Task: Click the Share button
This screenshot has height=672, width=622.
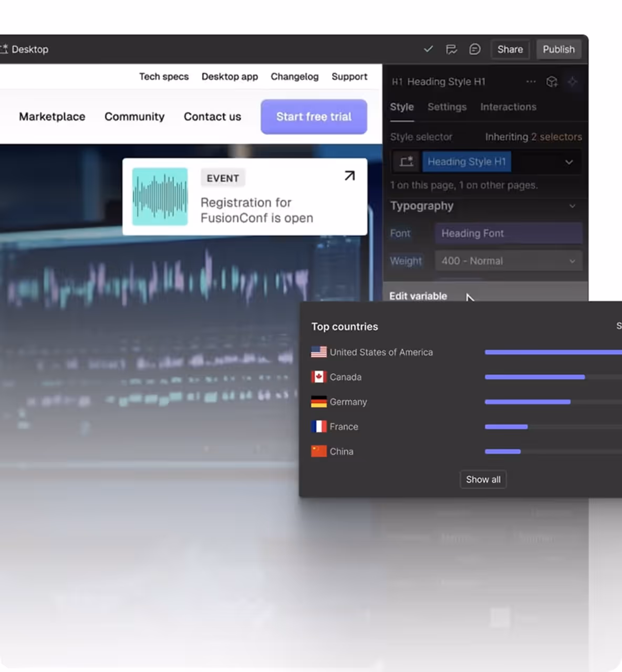Action: click(x=510, y=49)
